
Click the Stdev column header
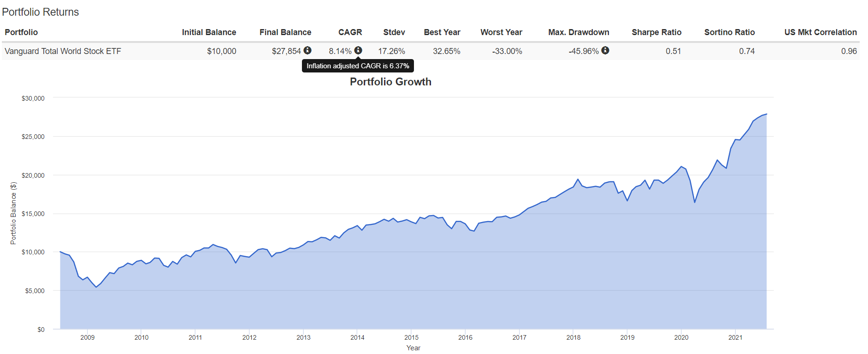point(394,32)
